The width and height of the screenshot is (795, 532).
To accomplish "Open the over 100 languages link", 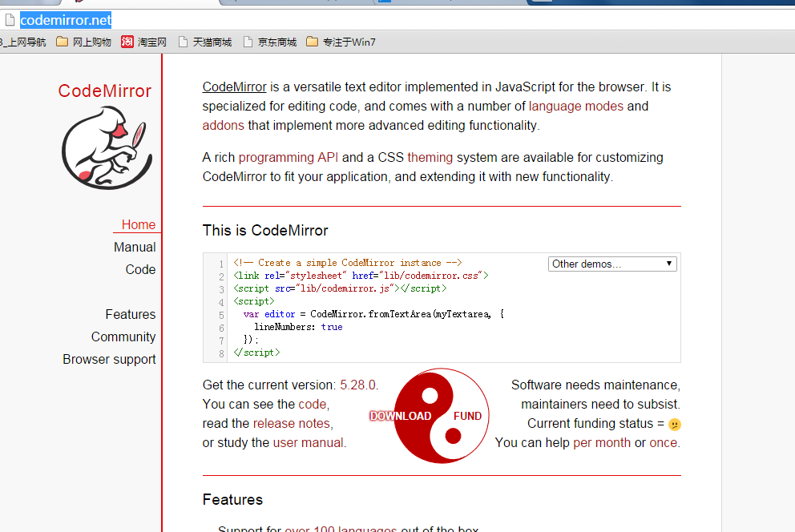I will click(341, 529).
